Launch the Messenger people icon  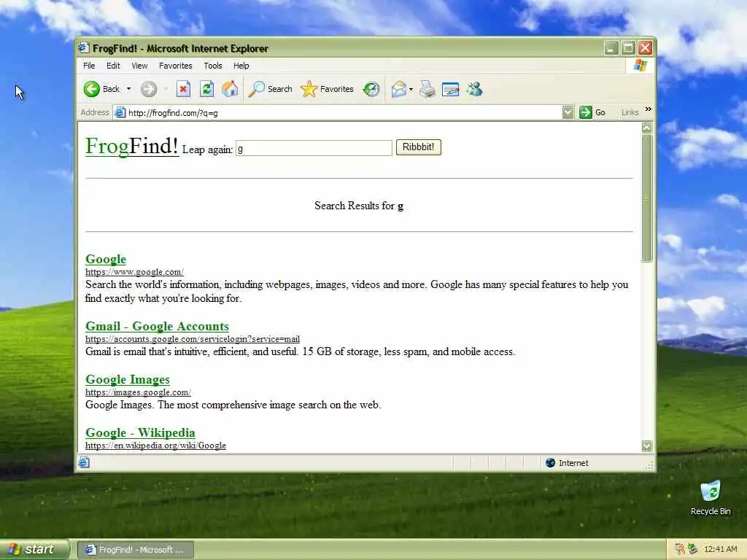pyautogui.click(x=474, y=89)
